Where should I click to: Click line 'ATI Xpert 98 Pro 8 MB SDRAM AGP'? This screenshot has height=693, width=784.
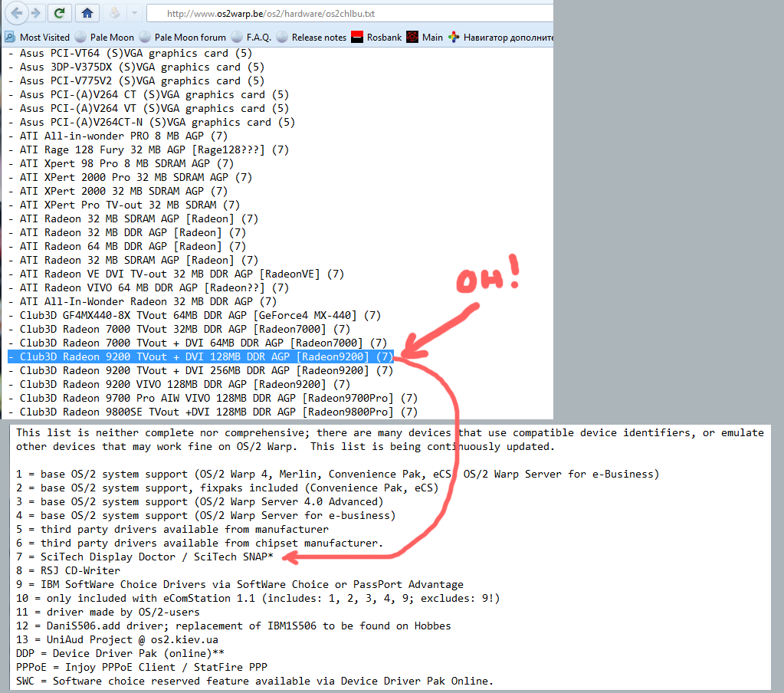(x=121, y=163)
